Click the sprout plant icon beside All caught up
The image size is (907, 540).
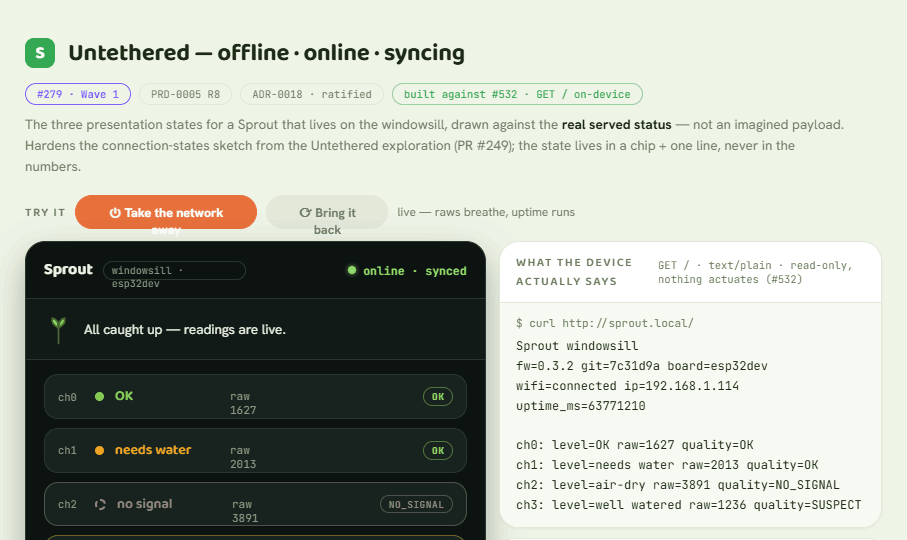(58, 330)
